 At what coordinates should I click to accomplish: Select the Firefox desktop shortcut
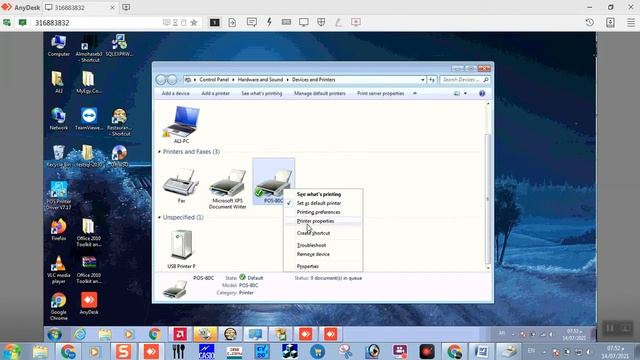click(58, 230)
